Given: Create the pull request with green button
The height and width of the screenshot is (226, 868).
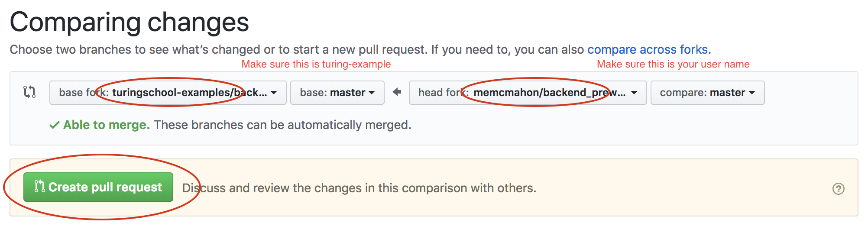Looking at the screenshot, I should (x=98, y=187).
